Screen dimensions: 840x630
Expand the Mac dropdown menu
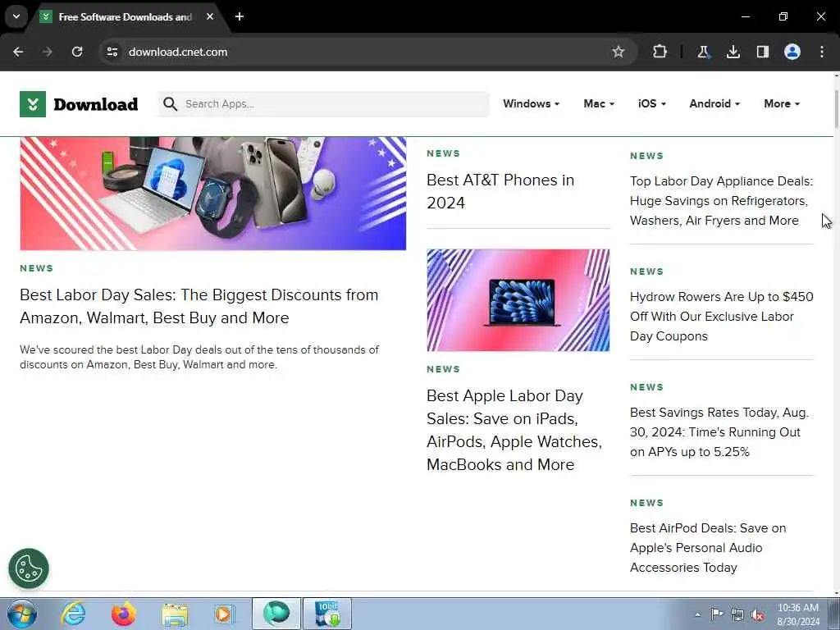tap(598, 104)
